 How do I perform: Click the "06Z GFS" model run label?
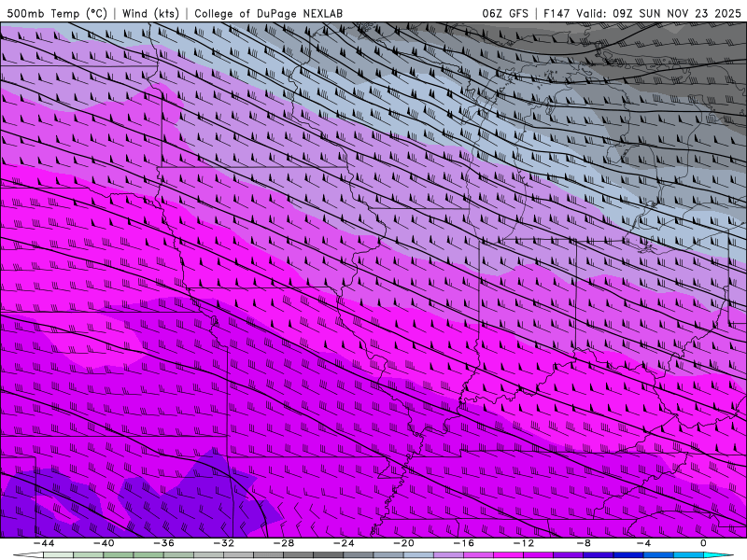tap(505, 14)
